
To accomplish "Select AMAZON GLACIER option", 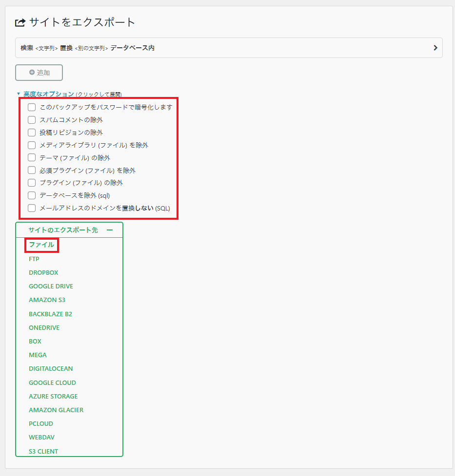I will (x=56, y=410).
